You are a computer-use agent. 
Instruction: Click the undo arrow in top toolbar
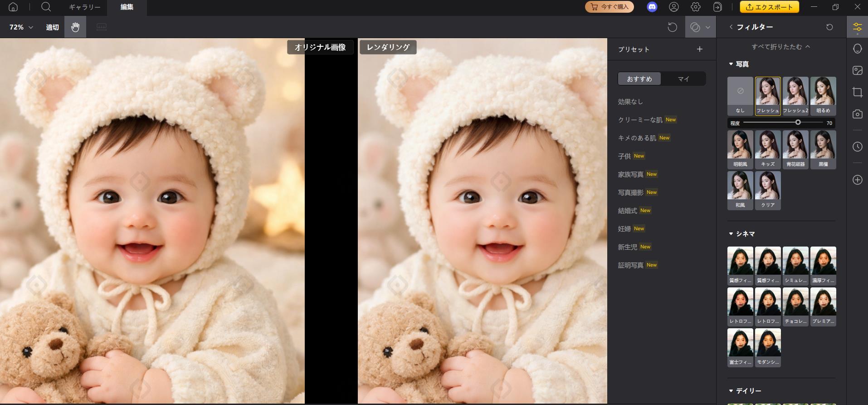pos(672,27)
